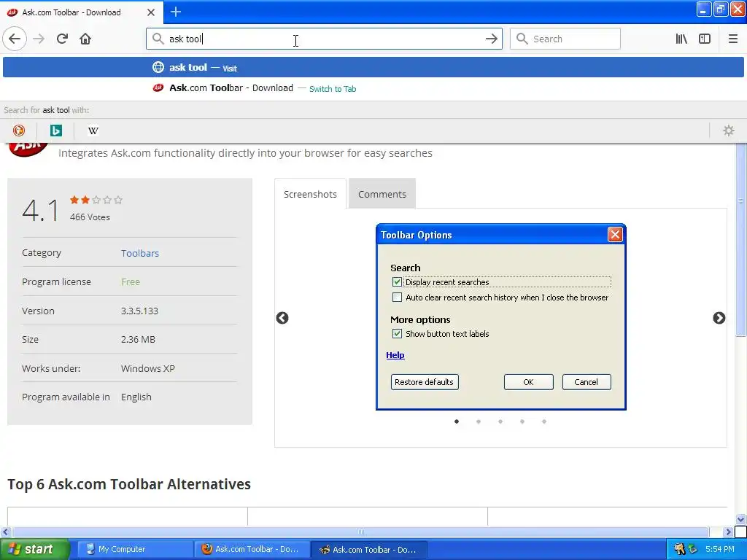Click the forward navigation arrow
The width and height of the screenshot is (747, 560).
click(x=39, y=39)
